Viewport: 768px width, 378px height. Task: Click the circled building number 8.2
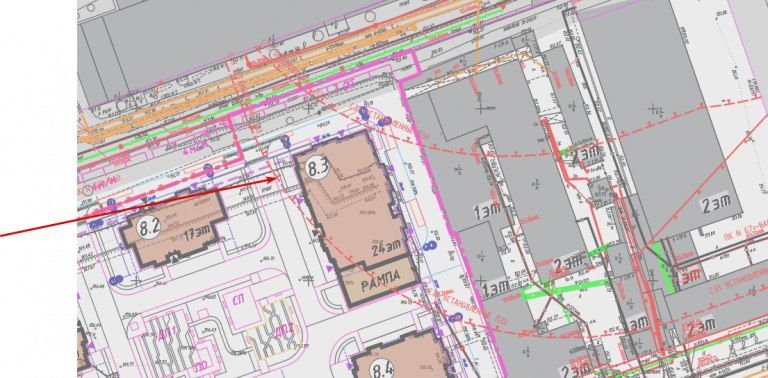148,228
